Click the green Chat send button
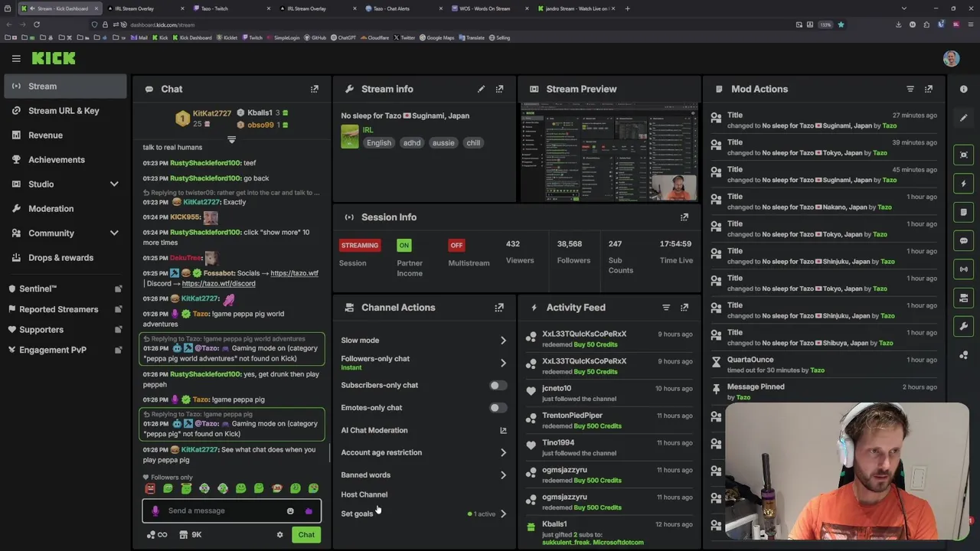 tap(306, 535)
